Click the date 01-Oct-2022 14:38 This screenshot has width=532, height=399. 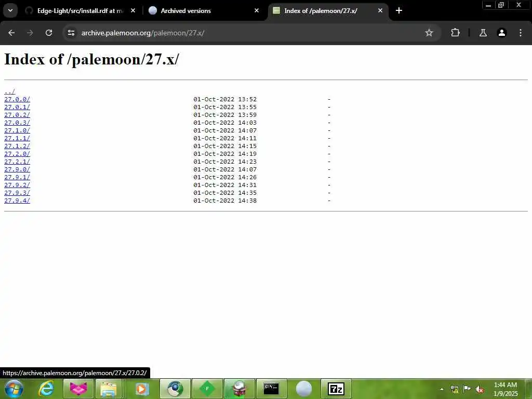click(225, 201)
